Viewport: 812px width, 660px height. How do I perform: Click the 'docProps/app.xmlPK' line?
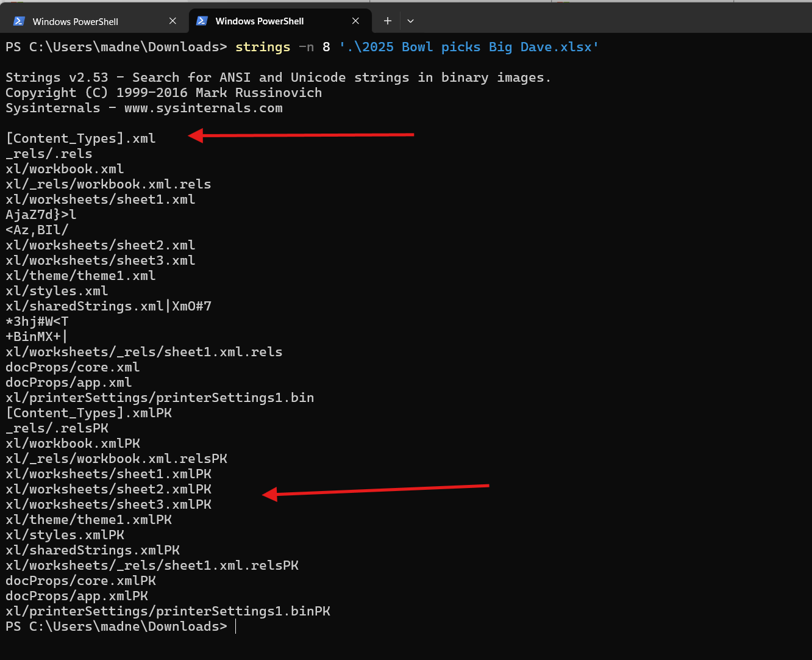point(77,596)
